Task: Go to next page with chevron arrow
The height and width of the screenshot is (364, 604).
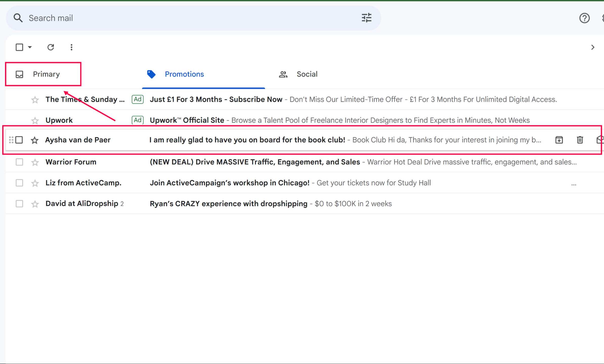Action: [x=593, y=47]
